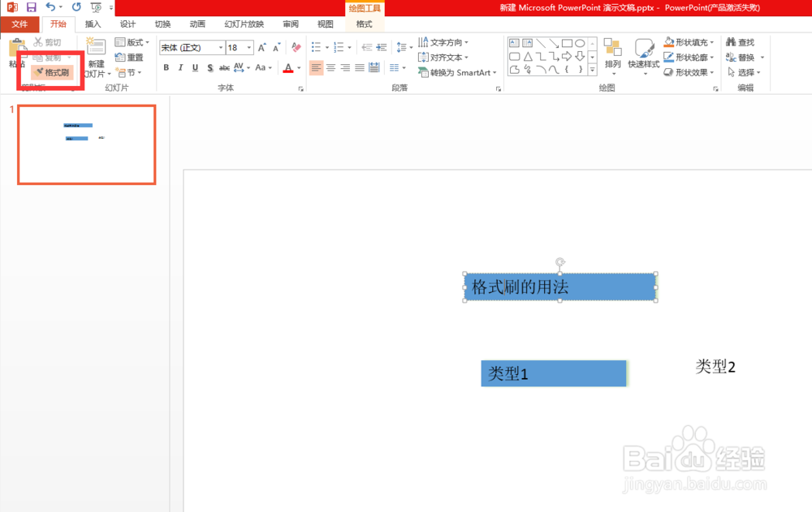Open Shape Fill (形状填充) dropdown
The width and height of the screenshot is (812, 512).
click(689, 42)
